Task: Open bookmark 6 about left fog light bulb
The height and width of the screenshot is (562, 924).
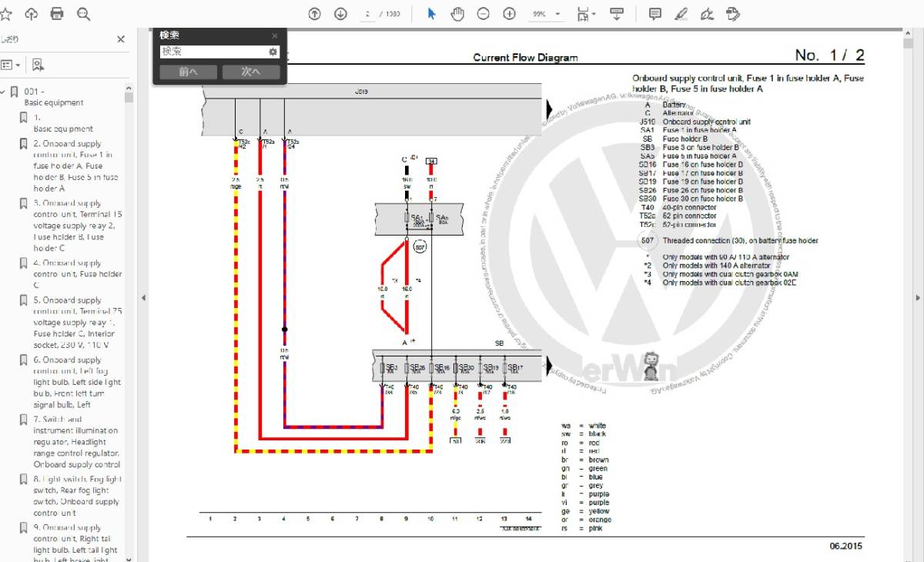Action: (77, 382)
